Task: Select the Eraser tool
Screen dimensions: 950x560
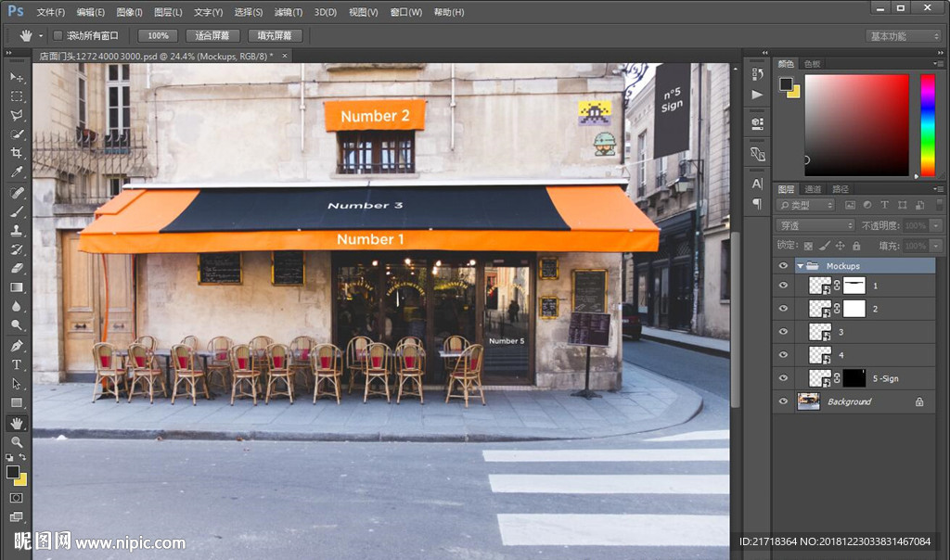Action: (17, 268)
